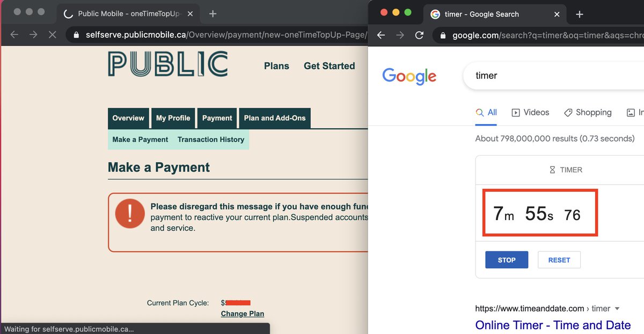Click lock icon in Google address bar
The width and height of the screenshot is (644, 334).
[443, 35]
